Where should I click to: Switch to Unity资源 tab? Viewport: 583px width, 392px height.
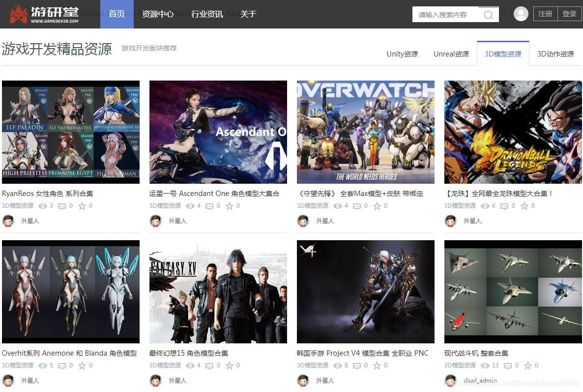(x=402, y=54)
